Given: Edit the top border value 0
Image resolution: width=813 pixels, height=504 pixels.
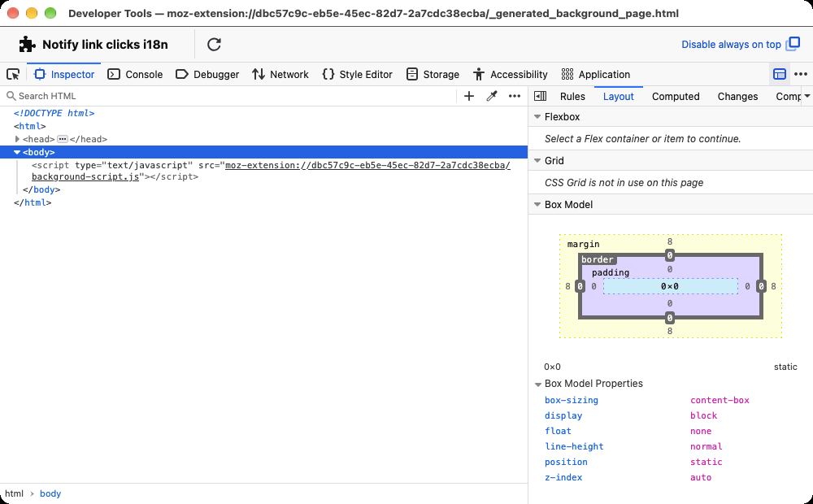Looking at the screenshot, I should [670, 255].
